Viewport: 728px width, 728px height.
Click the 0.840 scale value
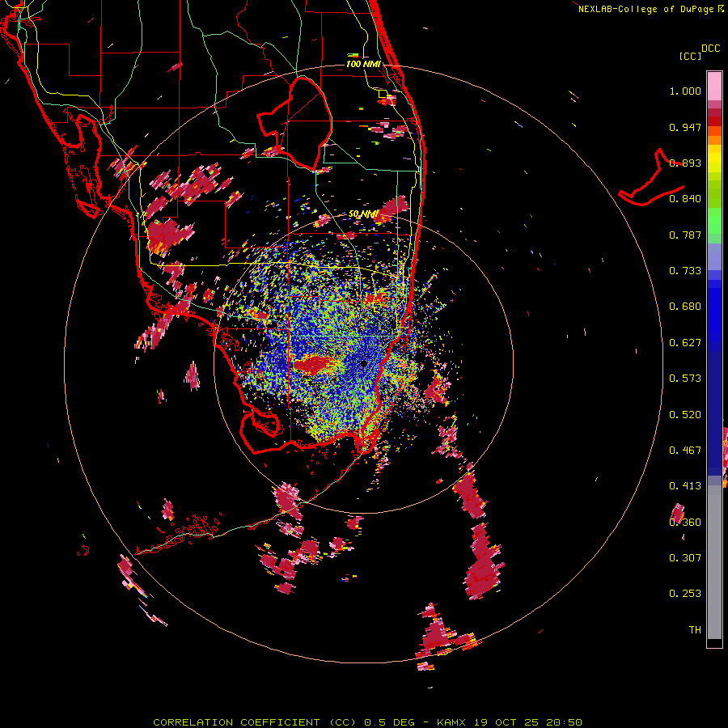point(685,199)
